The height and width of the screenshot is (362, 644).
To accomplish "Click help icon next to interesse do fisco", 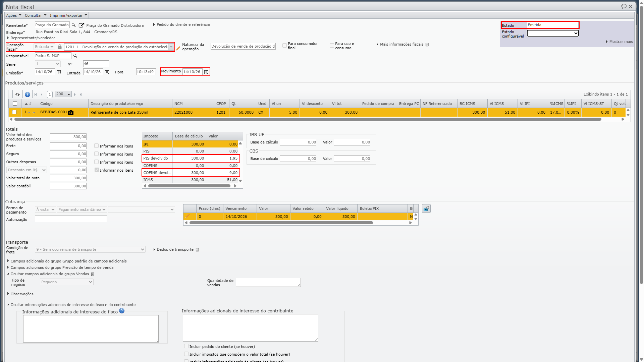I will click(x=122, y=311).
